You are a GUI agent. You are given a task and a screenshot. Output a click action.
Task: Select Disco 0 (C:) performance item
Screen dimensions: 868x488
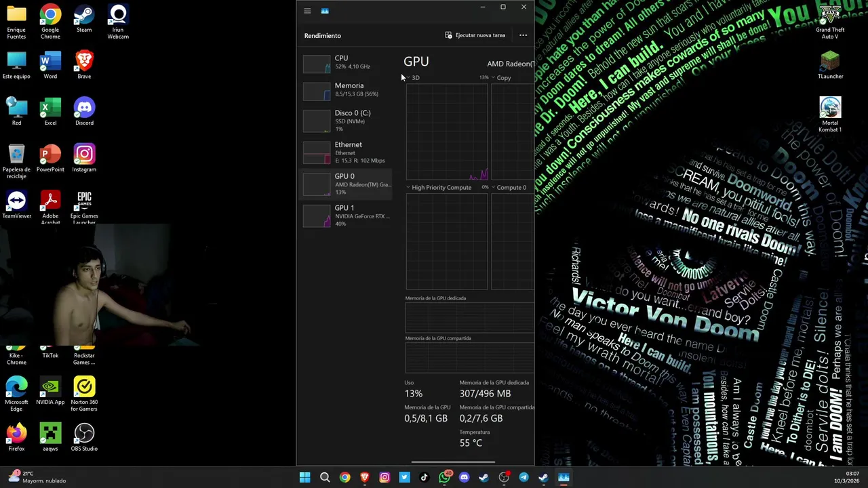click(x=347, y=121)
